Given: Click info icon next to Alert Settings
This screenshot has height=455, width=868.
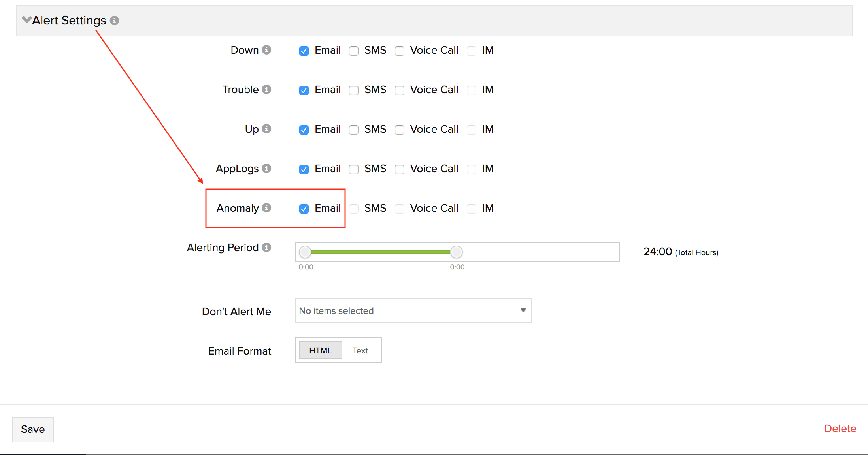Looking at the screenshot, I should (x=114, y=21).
